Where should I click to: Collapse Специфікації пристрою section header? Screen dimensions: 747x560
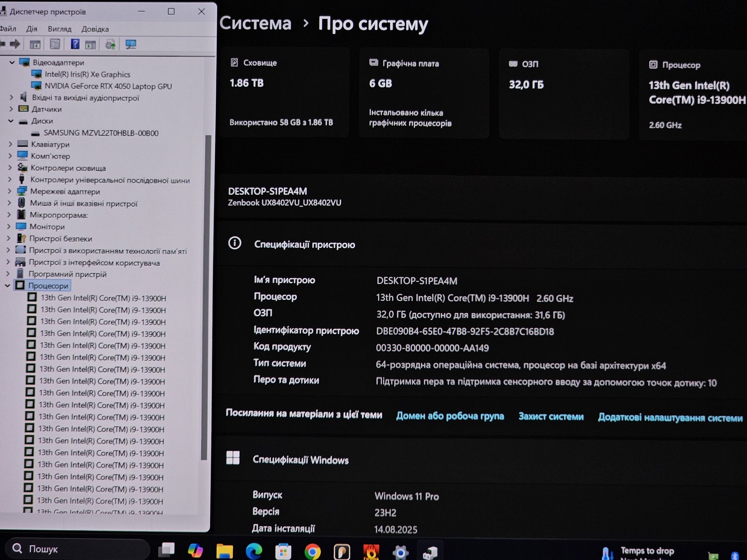(x=482, y=244)
